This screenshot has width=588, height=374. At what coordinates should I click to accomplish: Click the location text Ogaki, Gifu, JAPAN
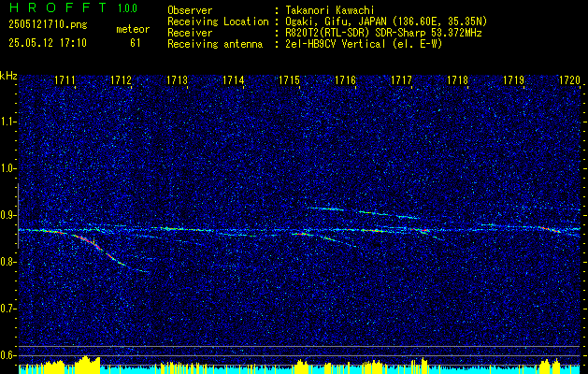pos(336,22)
